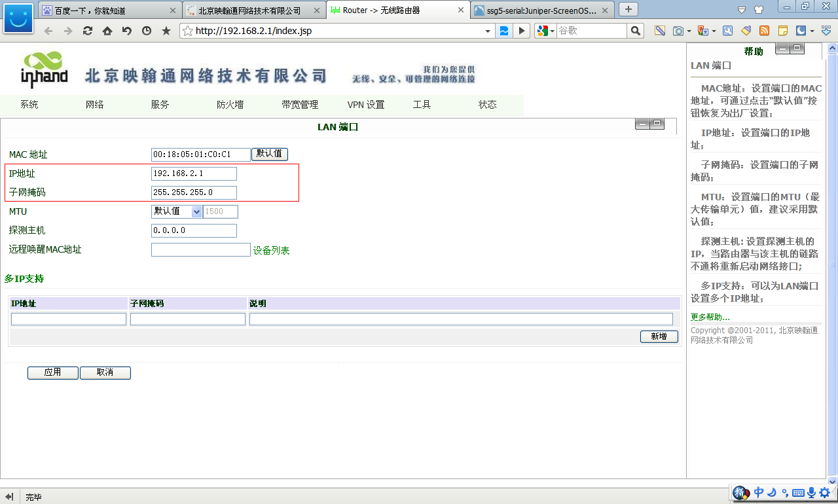
Task: Click the star bookmark icon
Action: [x=166, y=31]
